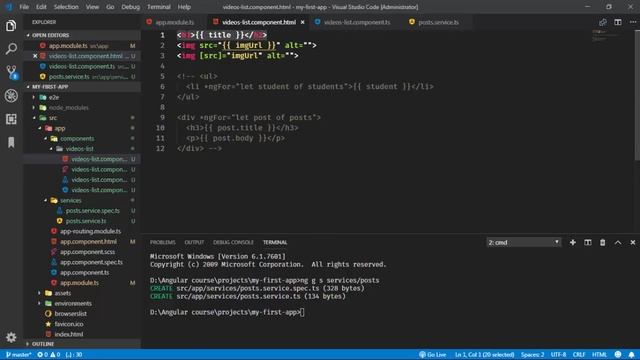Image resolution: width=640 pixels, height=360 pixels.
Task: Split the editor to the right
Action: [x=618, y=22]
